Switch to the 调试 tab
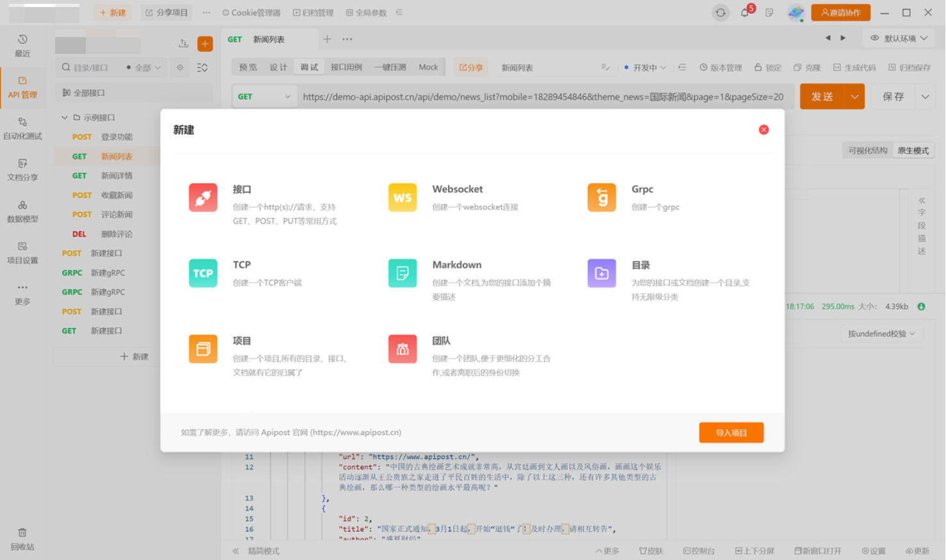 click(309, 67)
